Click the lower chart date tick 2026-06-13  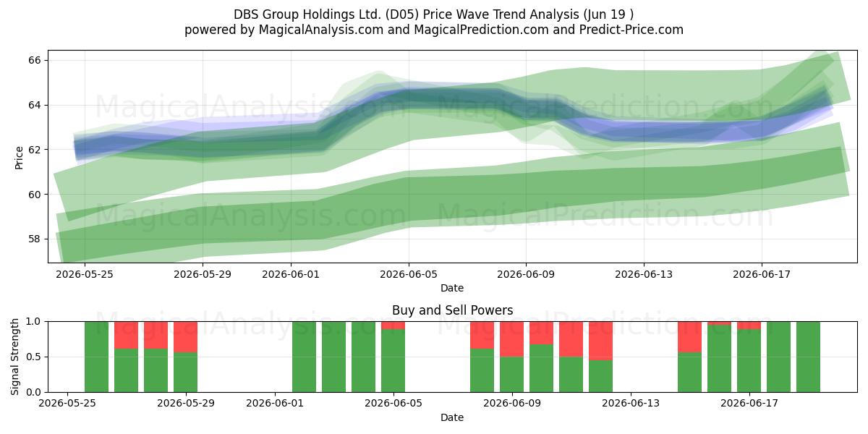tap(631, 404)
